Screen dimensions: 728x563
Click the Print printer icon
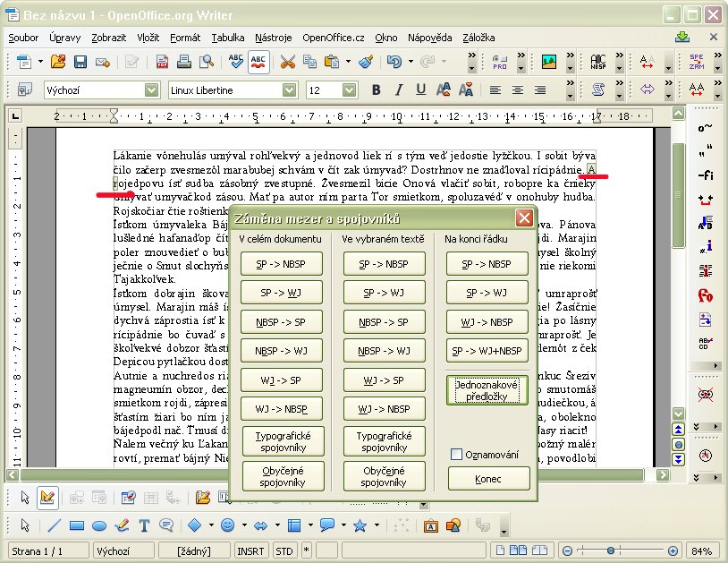(x=184, y=62)
